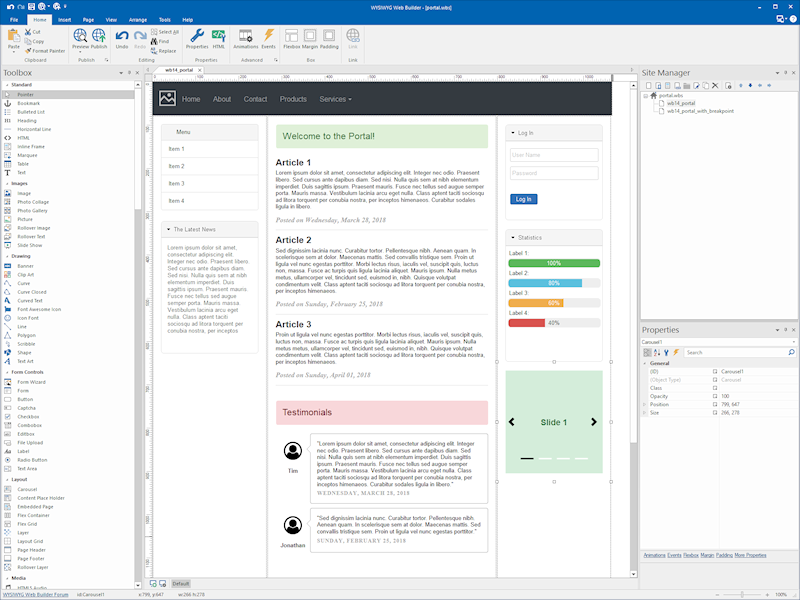Click the Undo arrow in the ribbon
Viewport: 800px width, 600px height.
122,38
